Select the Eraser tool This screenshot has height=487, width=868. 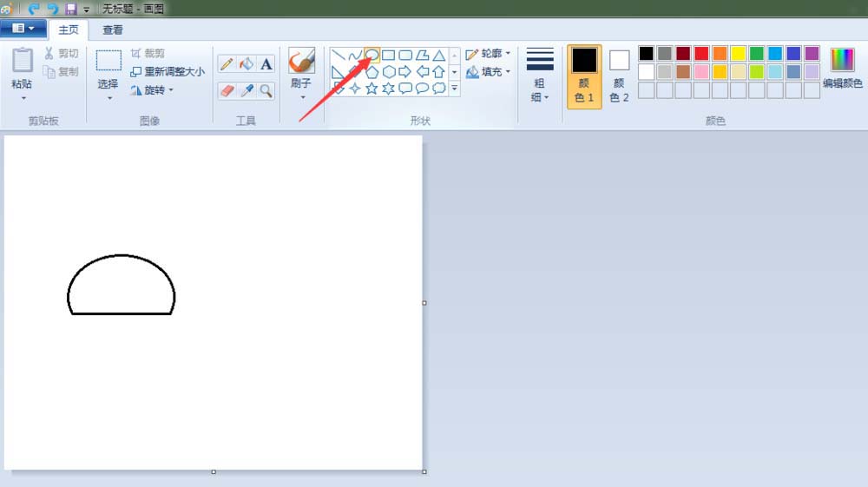[227, 90]
